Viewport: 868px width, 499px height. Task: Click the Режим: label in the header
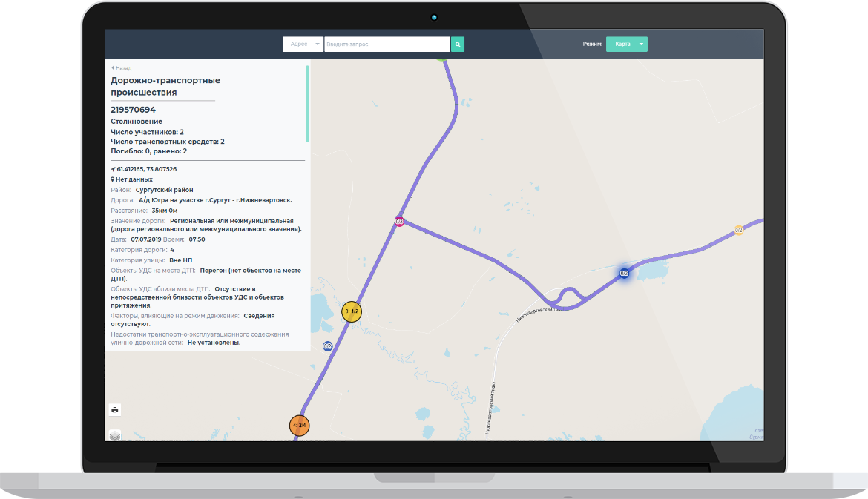(592, 44)
